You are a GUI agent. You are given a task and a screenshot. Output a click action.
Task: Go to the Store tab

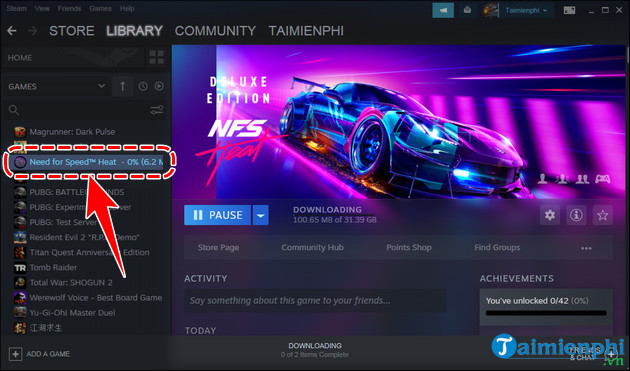(x=72, y=31)
